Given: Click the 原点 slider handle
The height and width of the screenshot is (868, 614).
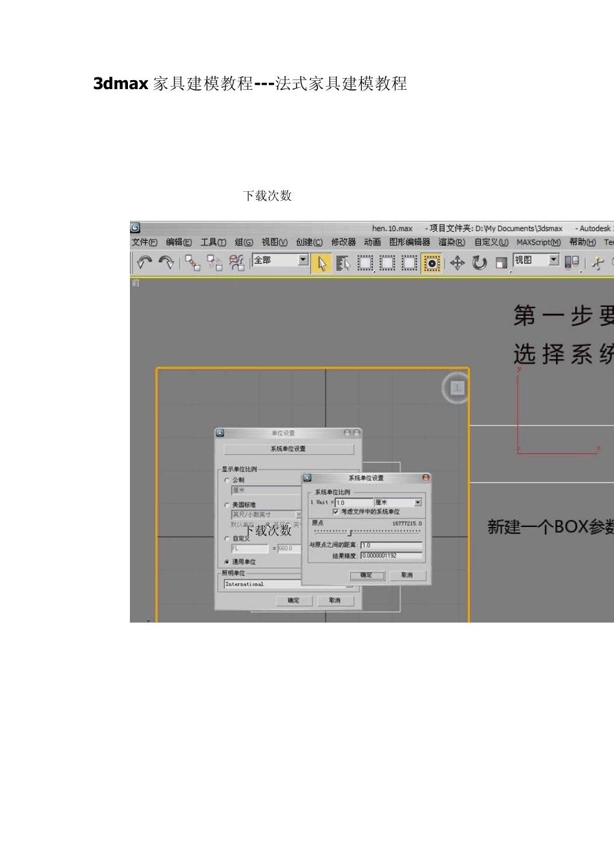Looking at the screenshot, I should 350,533.
